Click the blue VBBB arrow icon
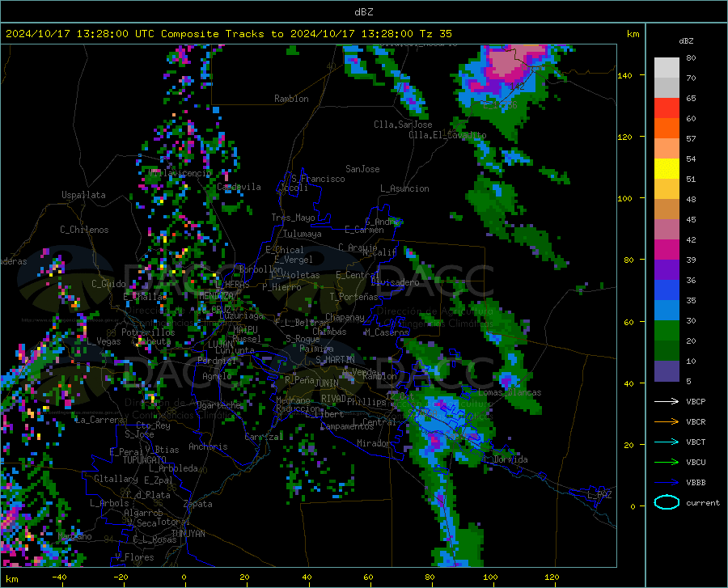Viewport: 728px width, 588px height. click(667, 483)
